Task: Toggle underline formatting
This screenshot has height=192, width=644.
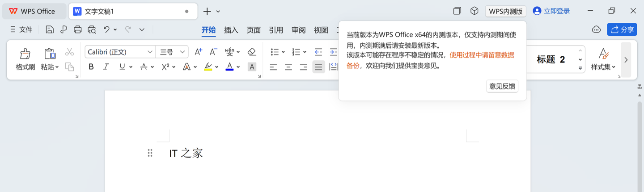Action: tap(122, 67)
